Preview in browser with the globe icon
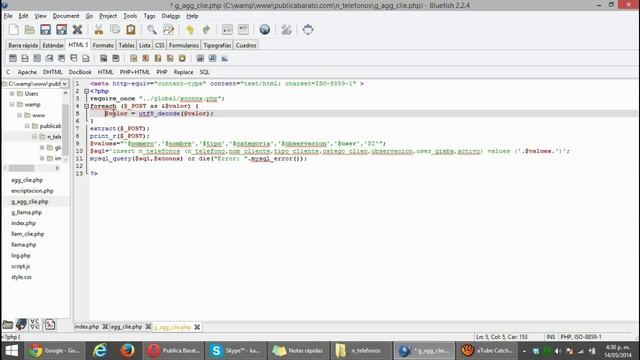The width and height of the screenshot is (640, 360). pos(264,30)
